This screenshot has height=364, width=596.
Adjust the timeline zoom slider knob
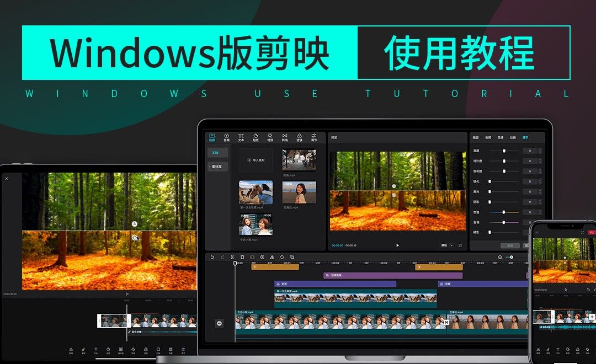click(512, 257)
